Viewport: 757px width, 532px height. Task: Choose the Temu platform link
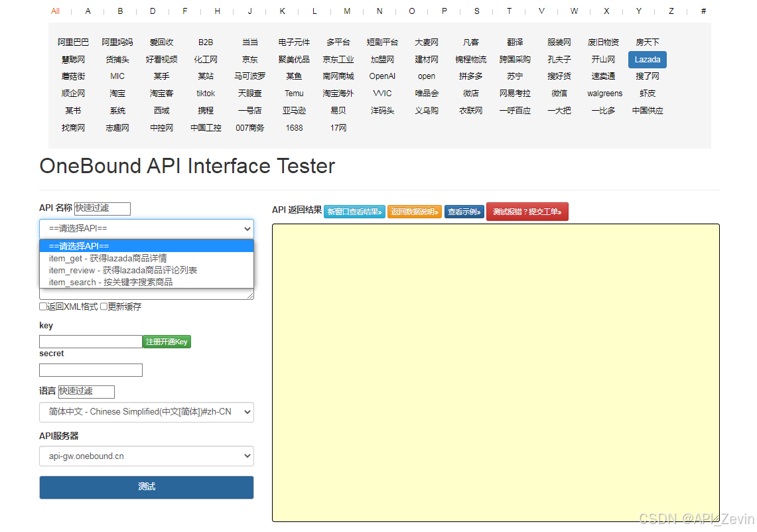tap(294, 94)
